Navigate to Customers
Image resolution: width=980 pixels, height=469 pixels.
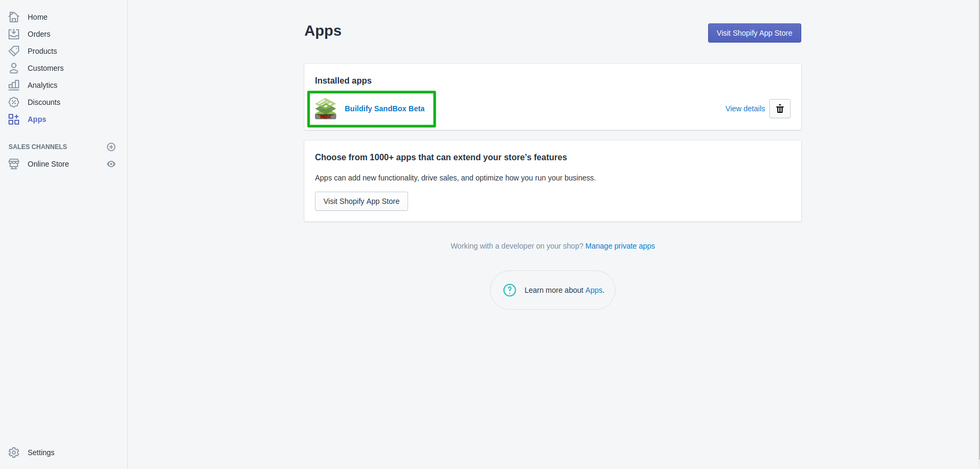click(x=45, y=68)
